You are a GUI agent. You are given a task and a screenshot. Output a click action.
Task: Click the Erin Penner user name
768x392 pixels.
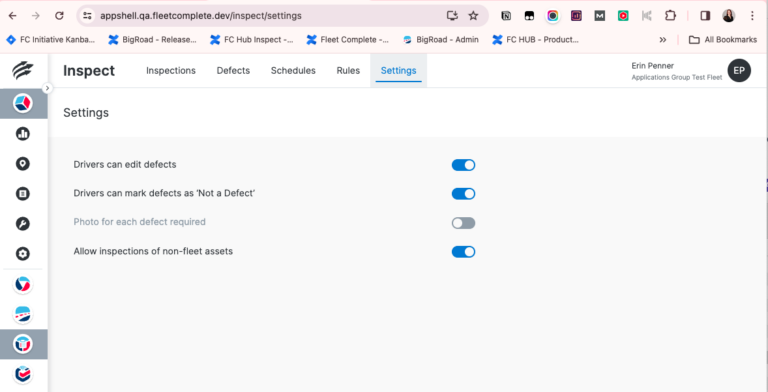(x=652, y=66)
